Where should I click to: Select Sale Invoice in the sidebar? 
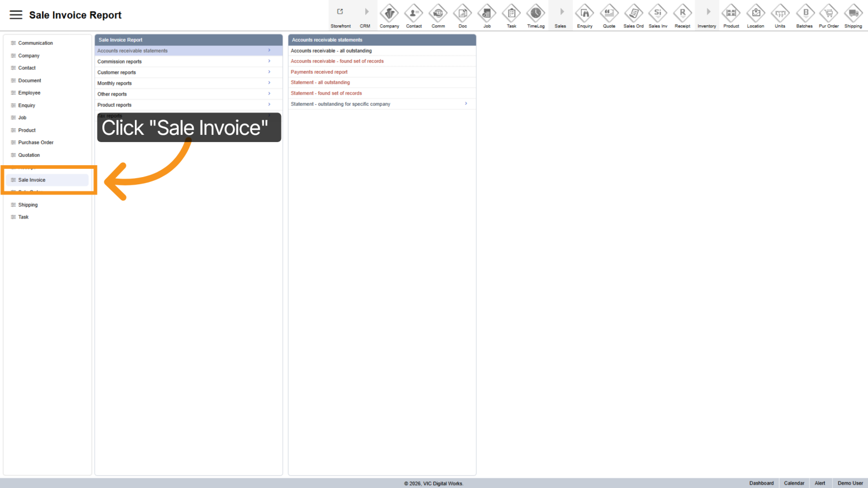pos(32,180)
